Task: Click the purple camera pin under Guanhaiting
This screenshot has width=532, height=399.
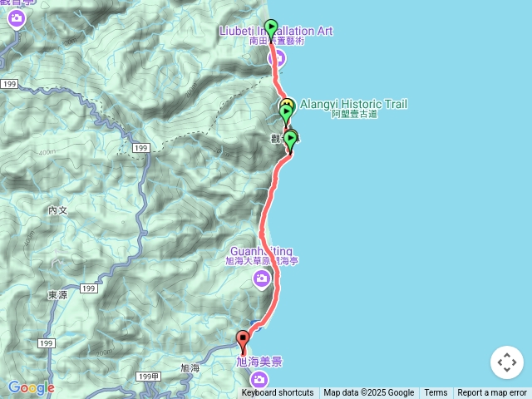Action: 262,279
